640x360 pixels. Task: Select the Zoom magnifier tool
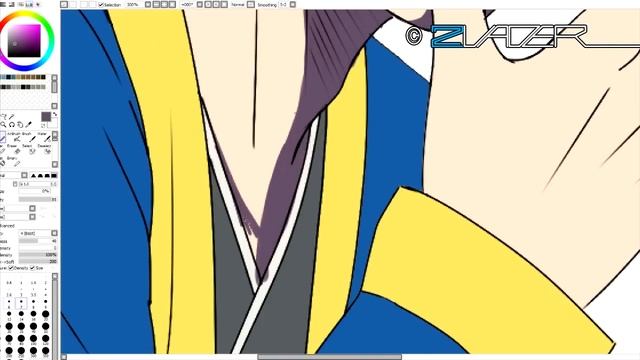pyautogui.click(x=3, y=125)
